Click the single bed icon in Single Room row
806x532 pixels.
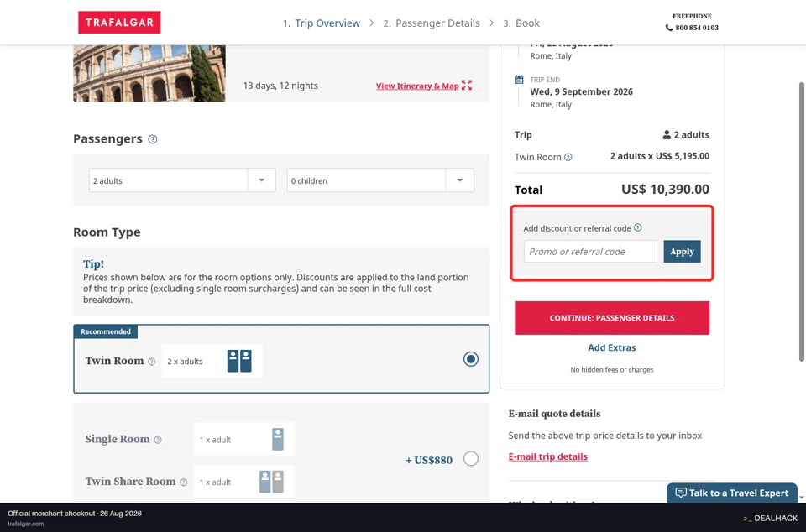pos(278,439)
